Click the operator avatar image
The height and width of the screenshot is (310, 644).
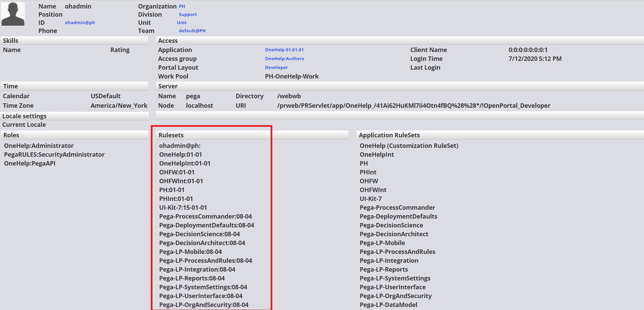[13, 14]
